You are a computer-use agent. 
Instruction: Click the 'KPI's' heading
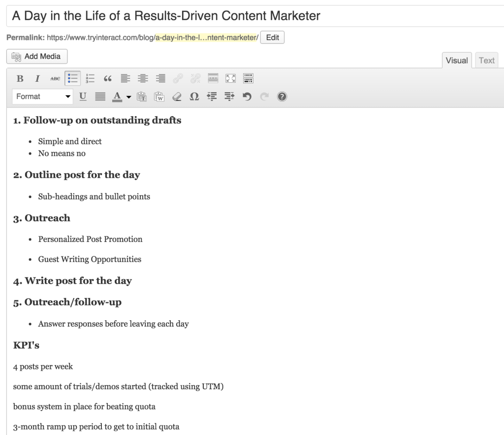[26, 345]
